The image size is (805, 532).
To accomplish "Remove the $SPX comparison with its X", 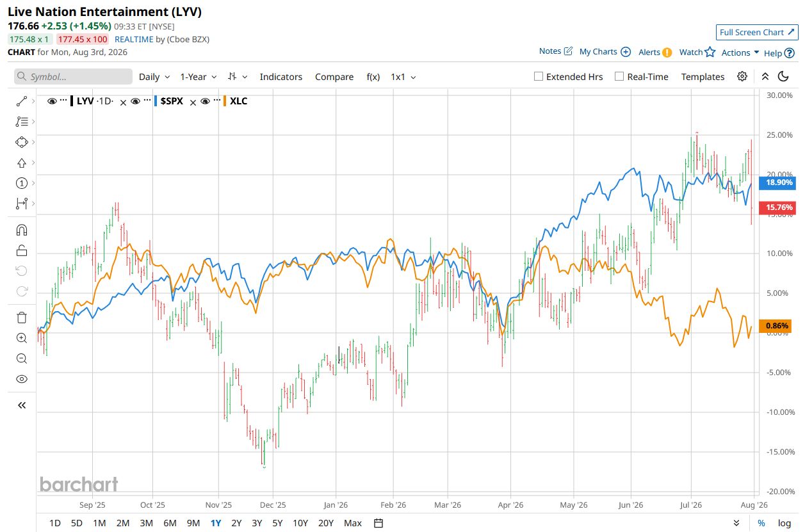I will click(x=192, y=102).
